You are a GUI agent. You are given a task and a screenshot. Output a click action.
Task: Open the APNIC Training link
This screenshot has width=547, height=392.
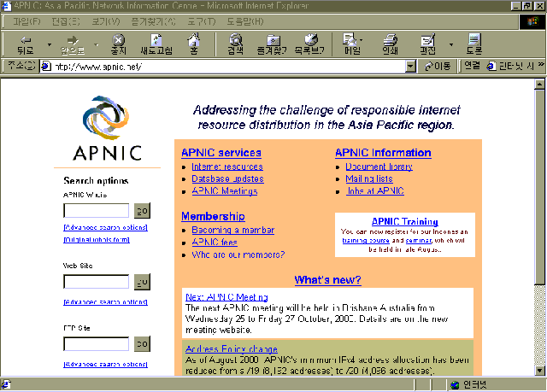[x=404, y=221]
